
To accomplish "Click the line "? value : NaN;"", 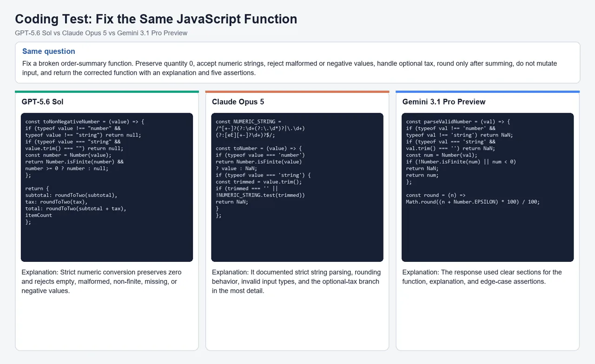I will (236, 169).
